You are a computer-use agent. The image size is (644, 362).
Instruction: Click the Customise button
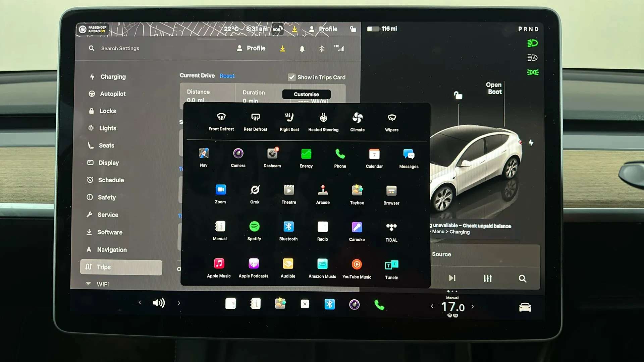click(x=306, y=94)
